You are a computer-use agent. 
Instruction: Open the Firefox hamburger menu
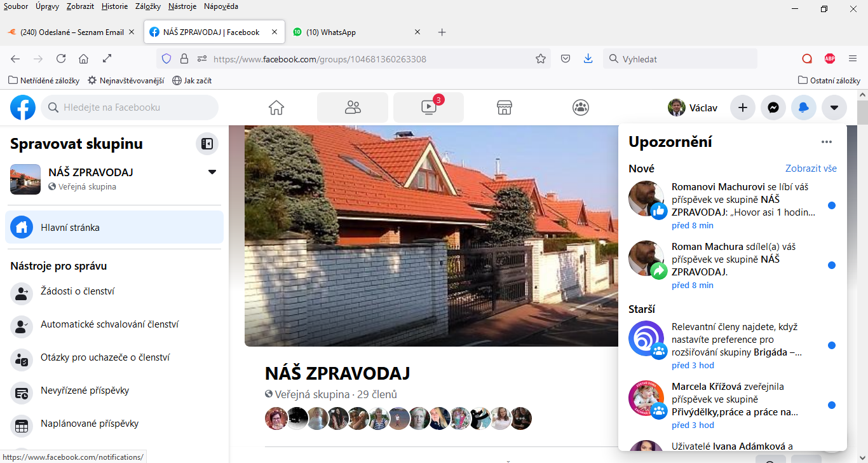click(x=853, y=59)
